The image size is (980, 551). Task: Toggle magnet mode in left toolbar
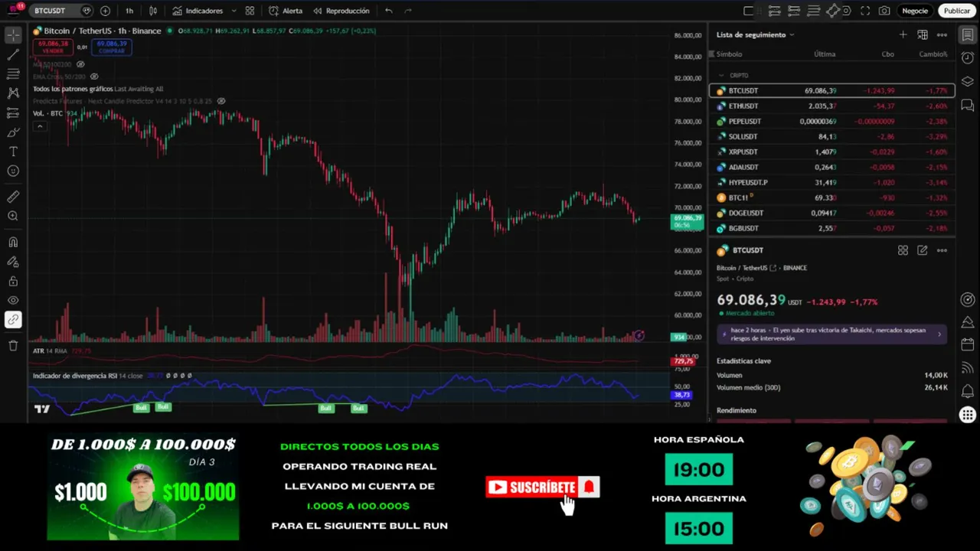coord(13,243)
